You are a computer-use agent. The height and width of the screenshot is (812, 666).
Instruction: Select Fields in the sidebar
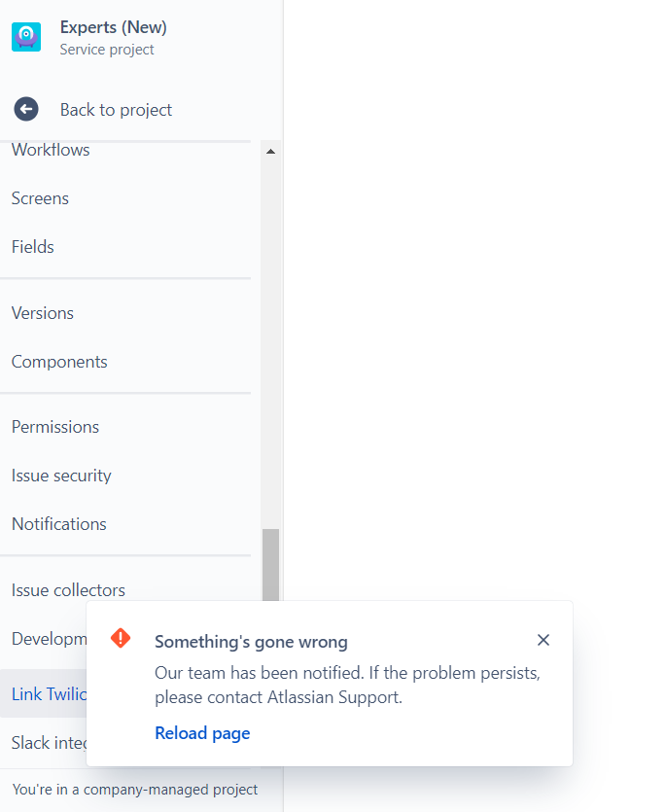tap(33, 247)
